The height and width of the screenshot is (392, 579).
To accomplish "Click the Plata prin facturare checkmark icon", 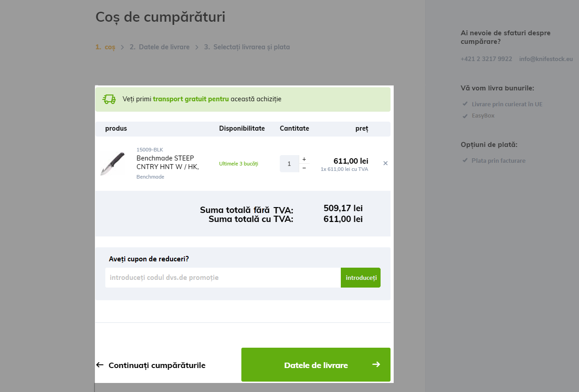I will [465, 161].
